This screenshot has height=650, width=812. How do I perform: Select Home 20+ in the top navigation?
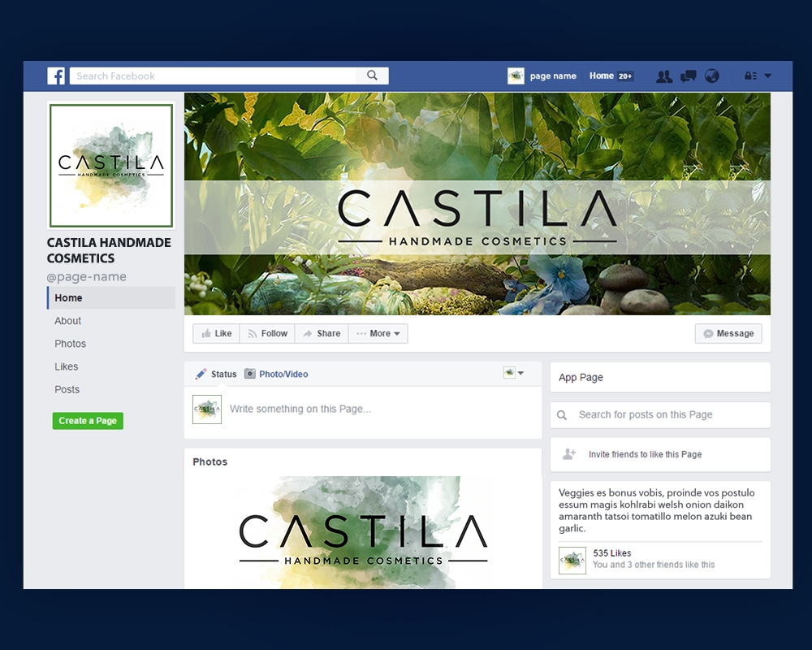[x=611, y=76]
